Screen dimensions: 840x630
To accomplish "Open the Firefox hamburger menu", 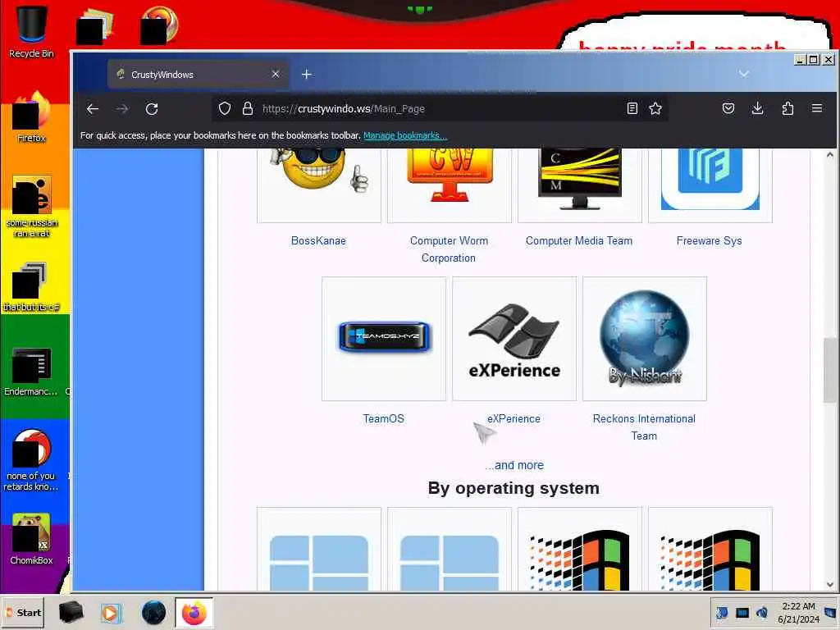I will coord(817,109).
